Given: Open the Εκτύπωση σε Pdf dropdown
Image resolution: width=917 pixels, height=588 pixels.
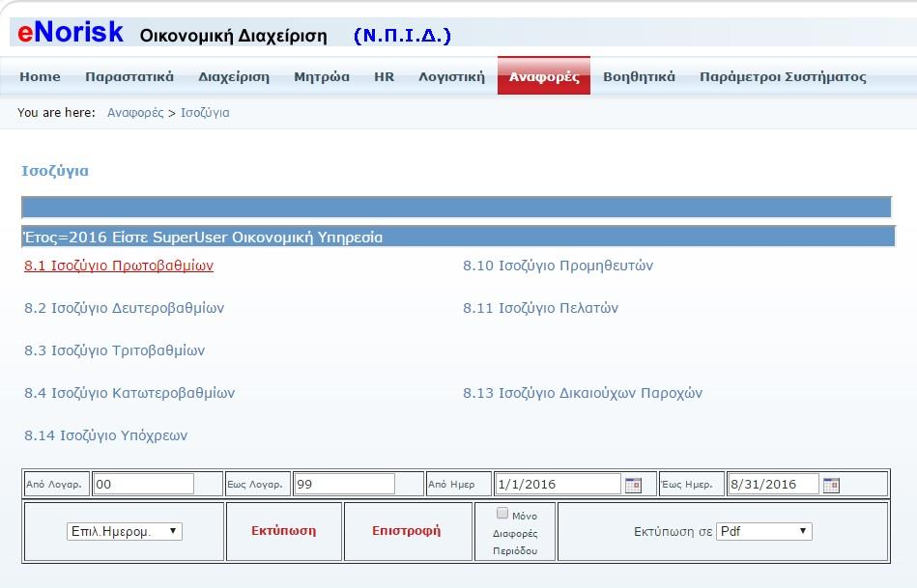Looking at the screenshot, I should tap(763, 531).
